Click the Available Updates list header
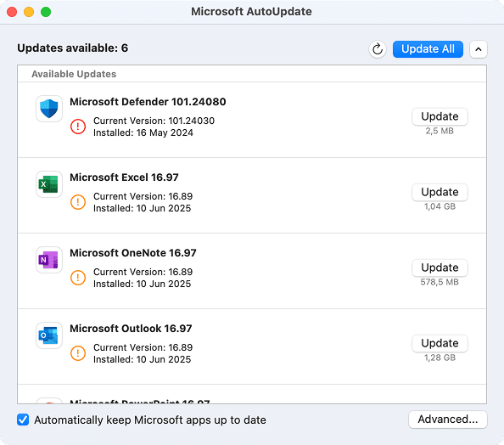This screenshot has width=504, height=445. pos(74,74)
